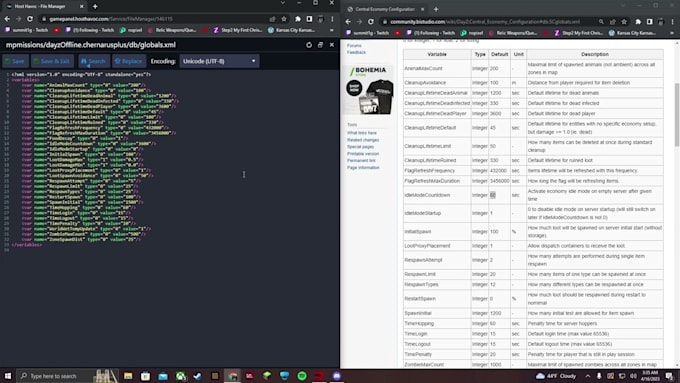
Task: Click zoom magnifier icon in right address bar
Action: coord(601,22)
